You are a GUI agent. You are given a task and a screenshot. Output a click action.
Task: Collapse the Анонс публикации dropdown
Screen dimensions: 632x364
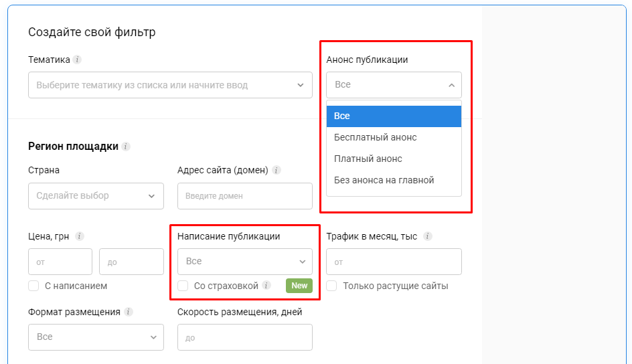tap(394, 85)
